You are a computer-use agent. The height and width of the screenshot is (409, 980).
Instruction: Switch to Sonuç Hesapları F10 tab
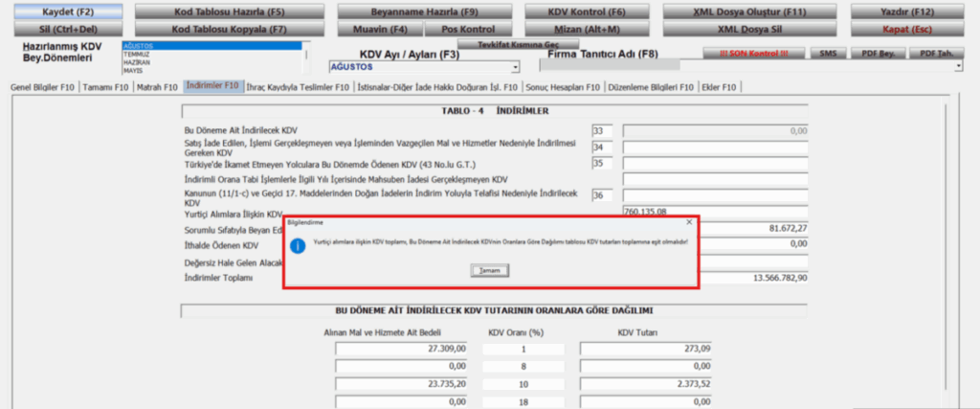pyautogui.click(x=563, y=87)
